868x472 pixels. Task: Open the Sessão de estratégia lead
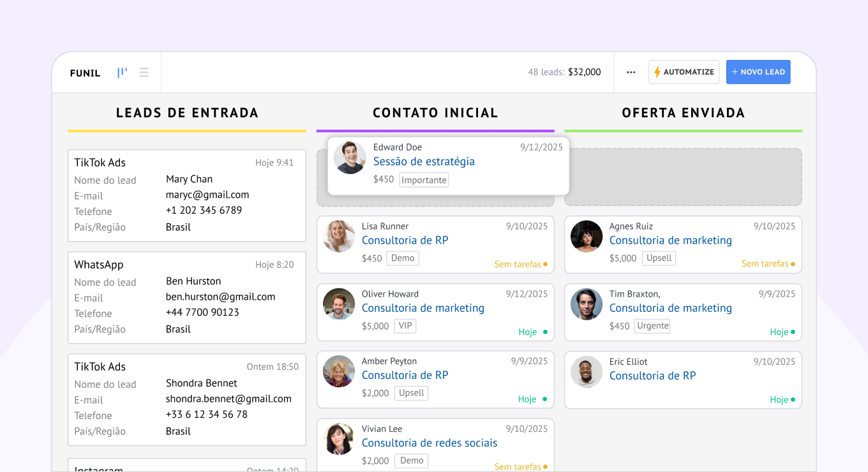(x=424, y=161)
